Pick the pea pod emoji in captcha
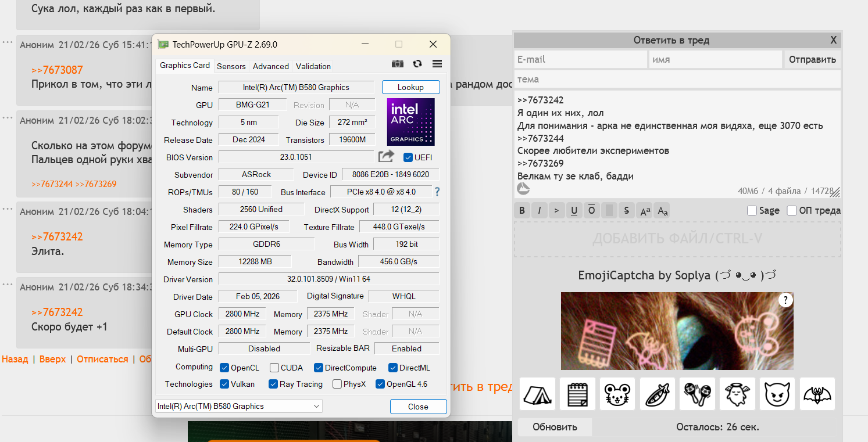The width and height of the screenshot is (868, 442). pyautogui.click(x=658, y=394)
